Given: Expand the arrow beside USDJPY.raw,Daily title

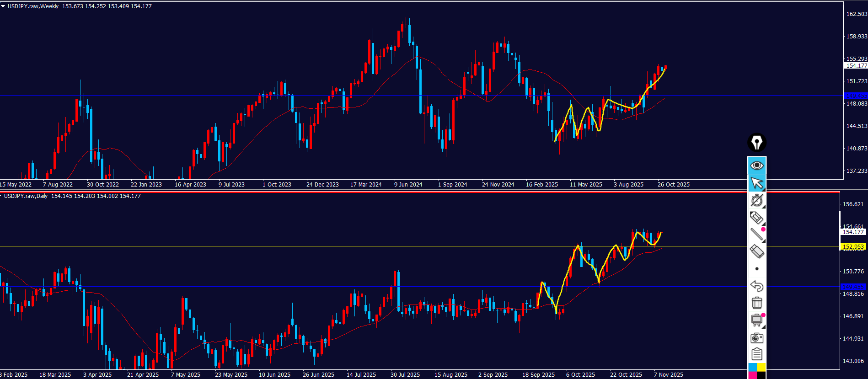Looking at the screenshot, I should pyautogui.click(x=1, y=196).
